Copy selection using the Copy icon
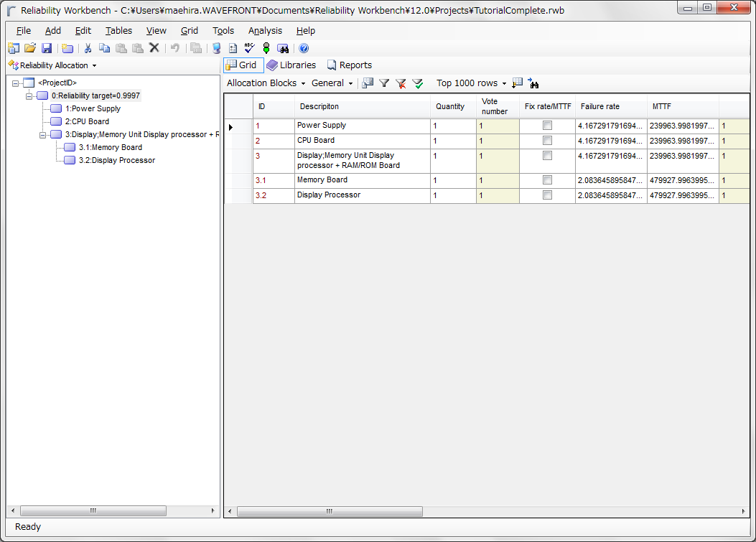 point(104,48)
